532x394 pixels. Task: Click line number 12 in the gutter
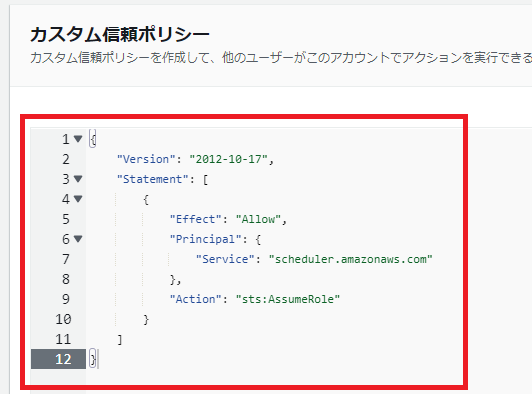[63, 359]
